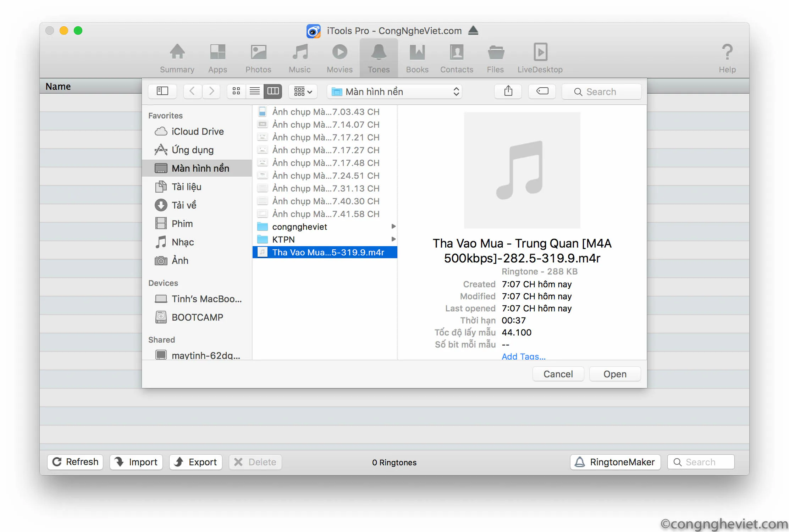This screenshot has height=532, width=789.
Task: Open RingtoneMaker
Action: coord(616,462)
